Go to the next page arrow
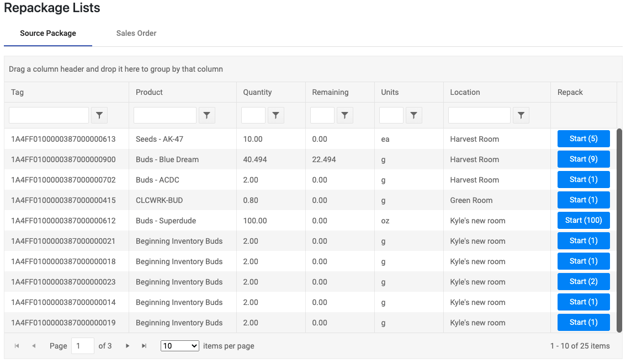Image resolution: width=626 pixels, height=364 pixels. 128,346
